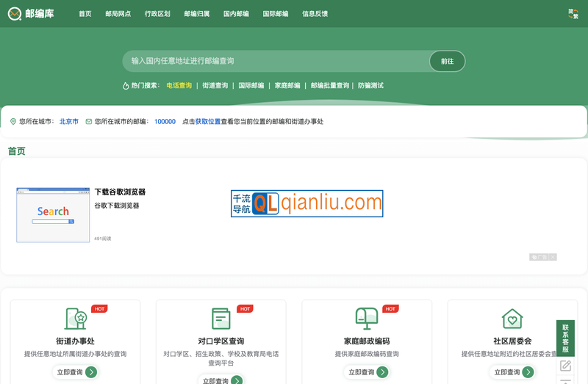Click the 街道办事处 card title

click(76, 341)
